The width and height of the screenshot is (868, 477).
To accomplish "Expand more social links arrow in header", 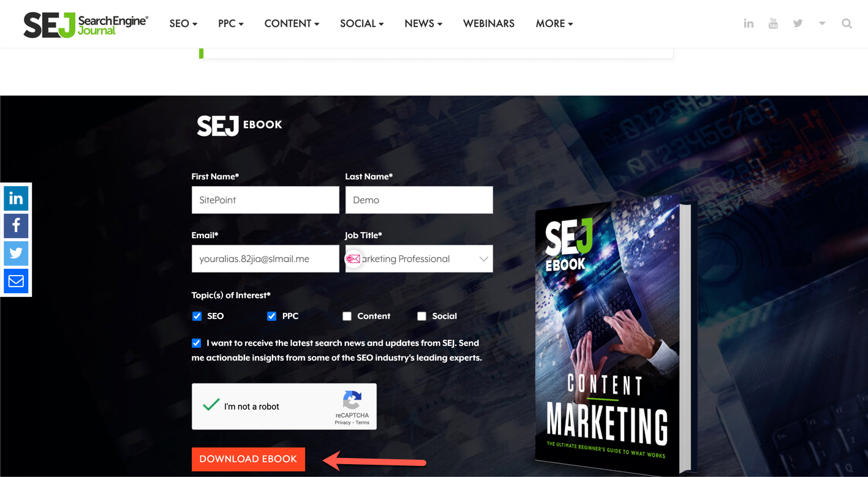I will pyautogui.click(x=822, y=23).
